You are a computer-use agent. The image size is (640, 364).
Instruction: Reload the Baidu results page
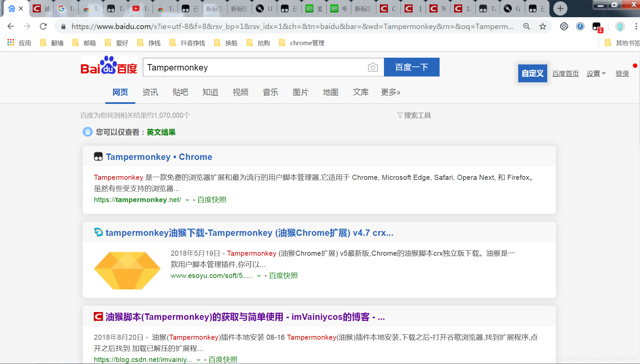click(43, 26)
